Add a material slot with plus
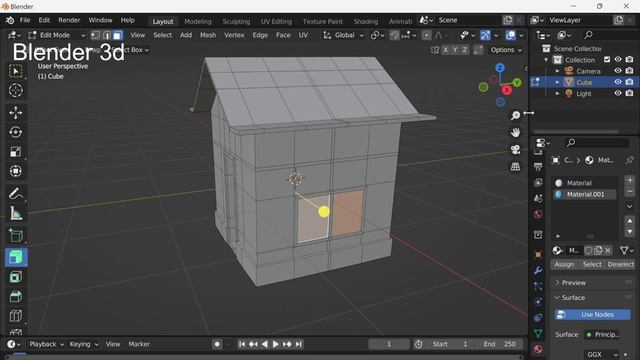Image resolution: width=640 pixels, height=360 pixels. [x=630, y=180]
